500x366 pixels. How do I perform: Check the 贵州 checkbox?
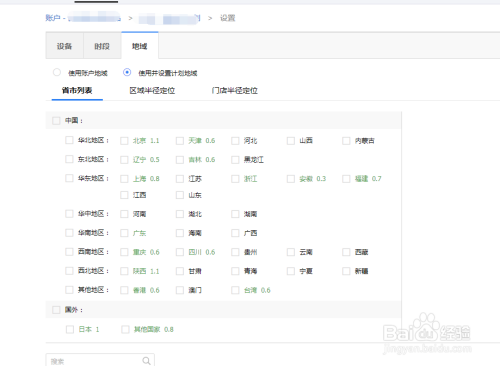click(235, 252)
